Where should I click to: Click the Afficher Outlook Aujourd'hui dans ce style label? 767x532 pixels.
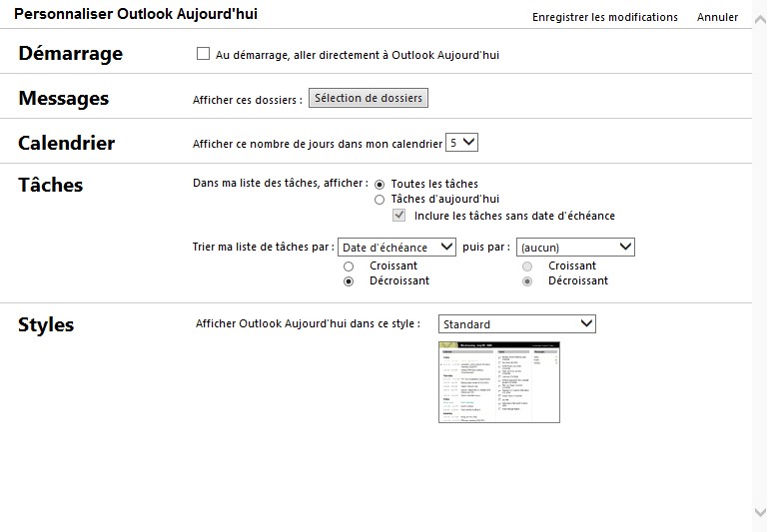(308, 323)
